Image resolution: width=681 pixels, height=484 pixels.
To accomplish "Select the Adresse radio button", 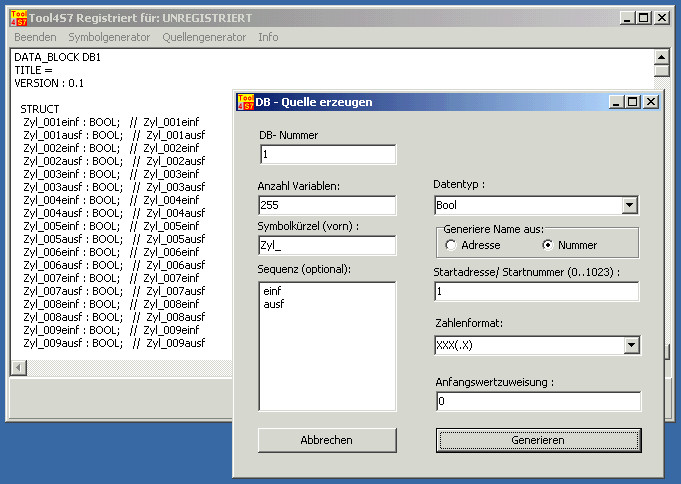I will [451, 245].
